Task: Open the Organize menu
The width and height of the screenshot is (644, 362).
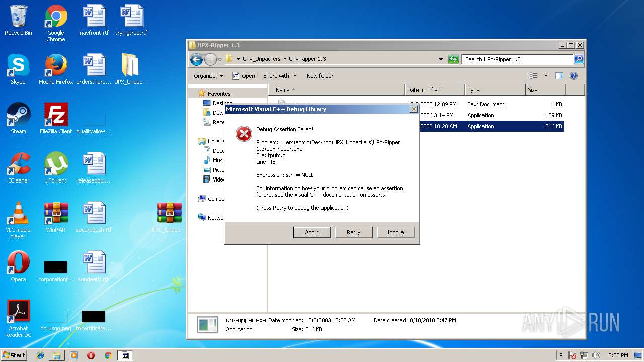Action: point(208,76)
